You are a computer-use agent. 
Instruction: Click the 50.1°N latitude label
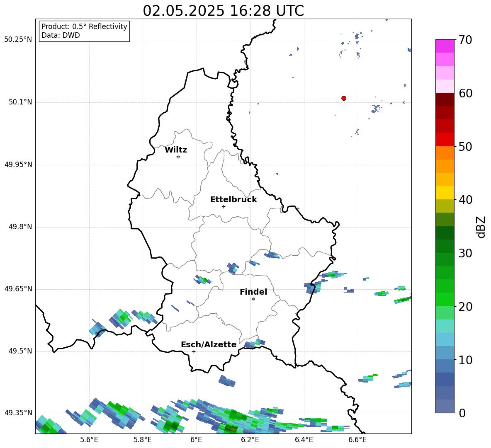tap(20, 102)
